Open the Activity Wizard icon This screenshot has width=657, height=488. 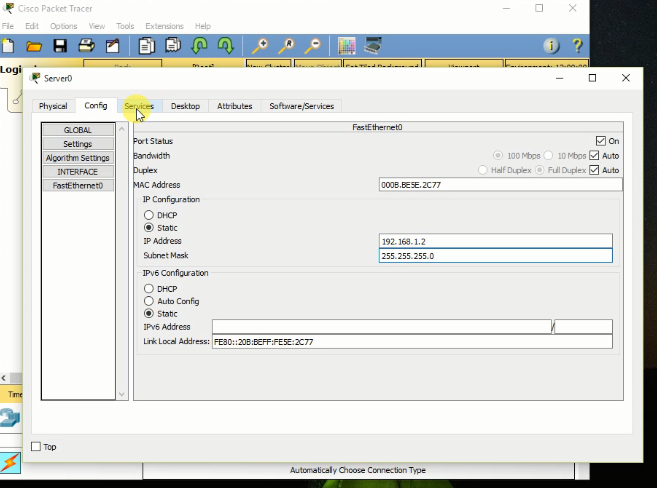coord(112,46)
